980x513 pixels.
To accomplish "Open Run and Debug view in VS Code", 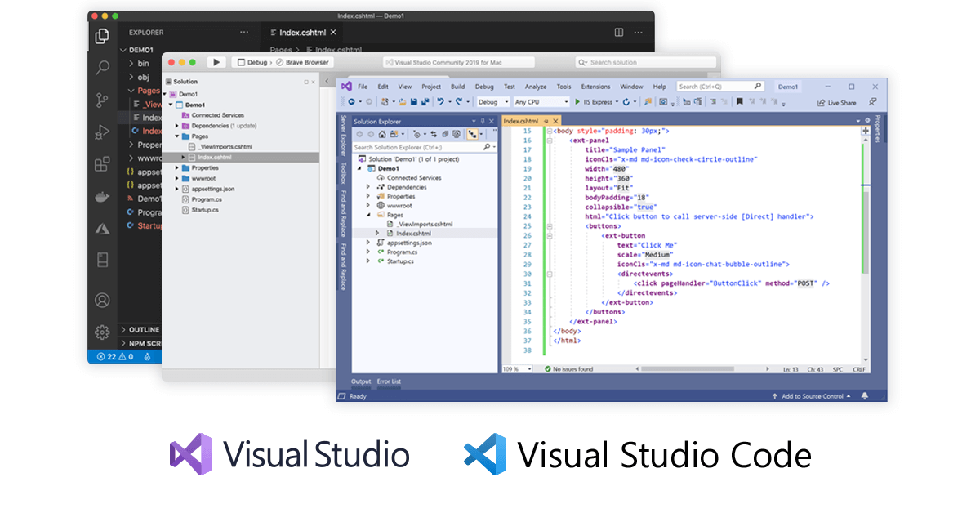I will [102, 132].
